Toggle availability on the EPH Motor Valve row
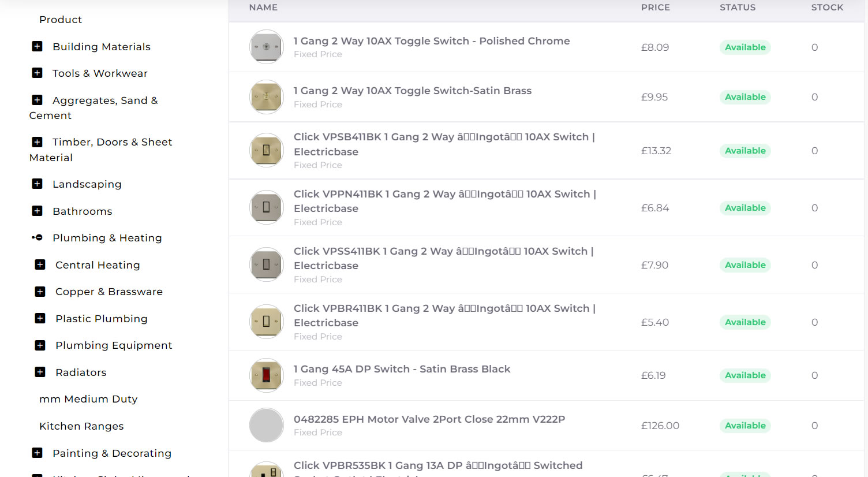 [745, 426]
